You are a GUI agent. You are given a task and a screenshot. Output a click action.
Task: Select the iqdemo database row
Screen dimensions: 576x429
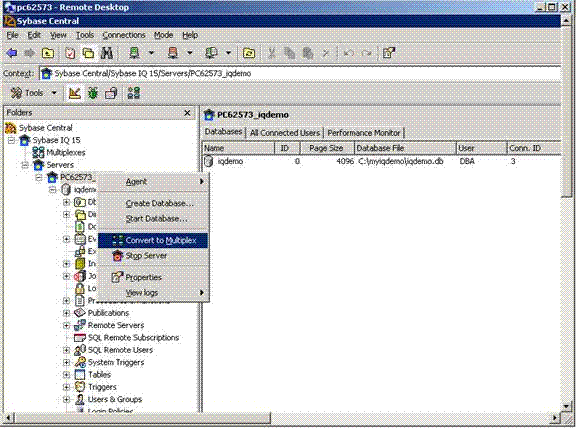coord(381,162)
